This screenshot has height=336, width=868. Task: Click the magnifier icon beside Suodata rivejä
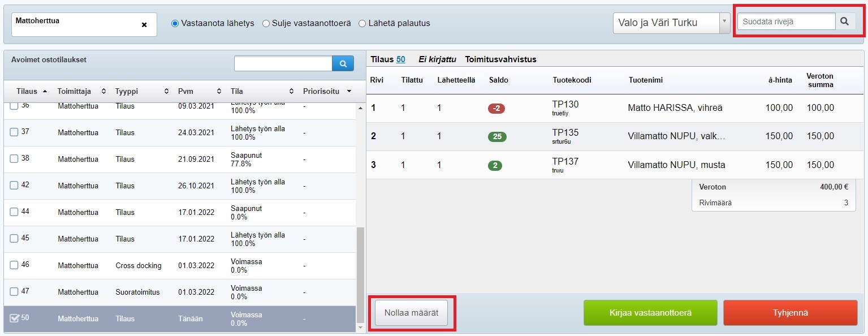click(x=845, y=21)
